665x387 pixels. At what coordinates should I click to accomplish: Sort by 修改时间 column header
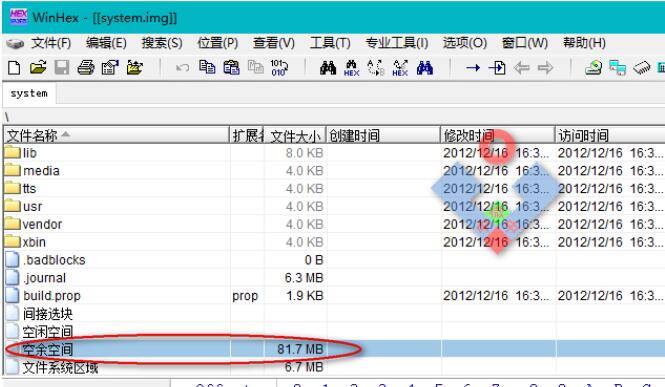[497, 135]
